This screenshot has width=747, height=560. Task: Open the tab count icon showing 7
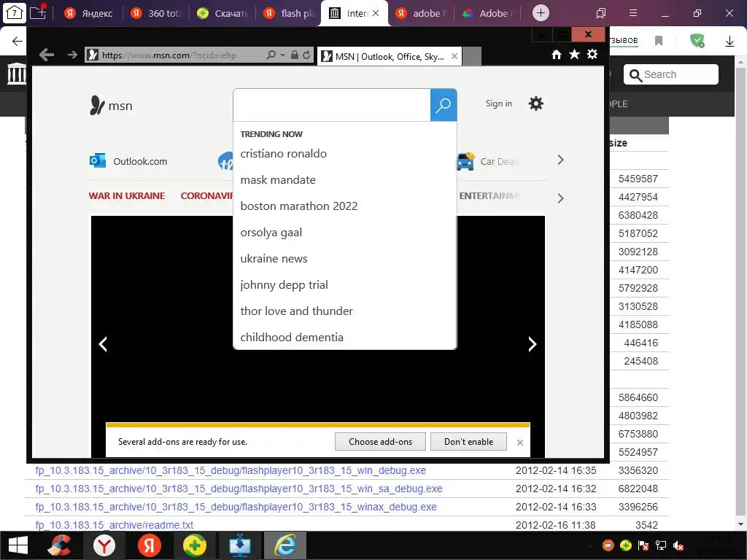click(15, 12)
